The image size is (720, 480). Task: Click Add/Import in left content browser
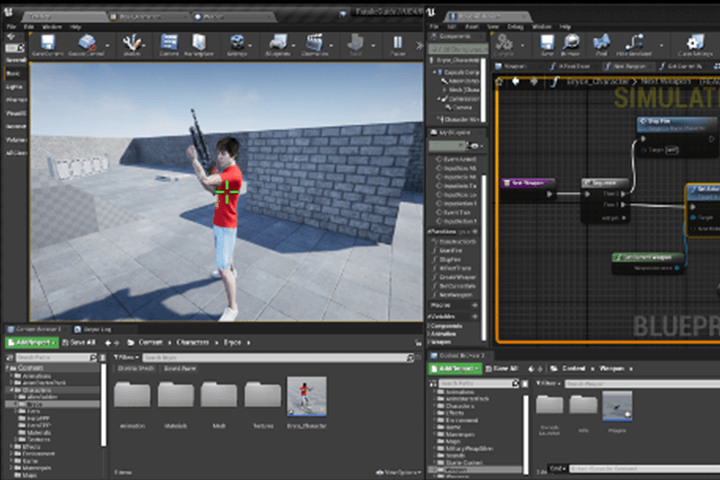(x=32, y=342)
